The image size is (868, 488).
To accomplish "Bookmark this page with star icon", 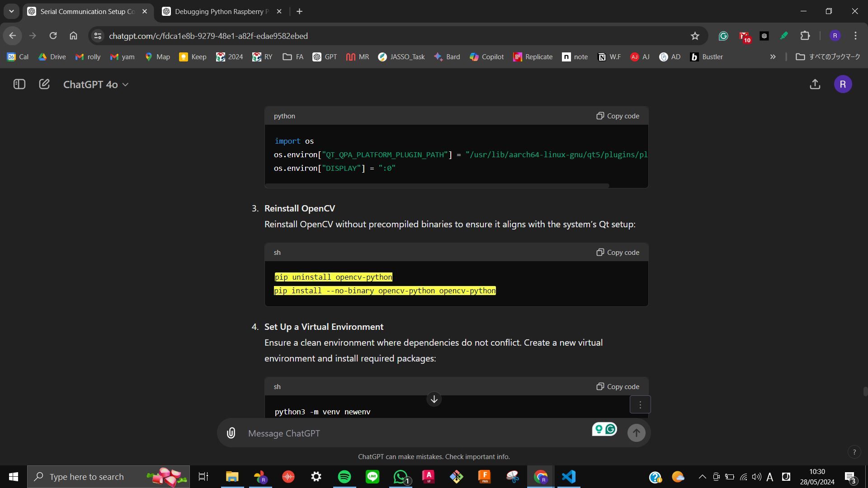I will 695,36.
